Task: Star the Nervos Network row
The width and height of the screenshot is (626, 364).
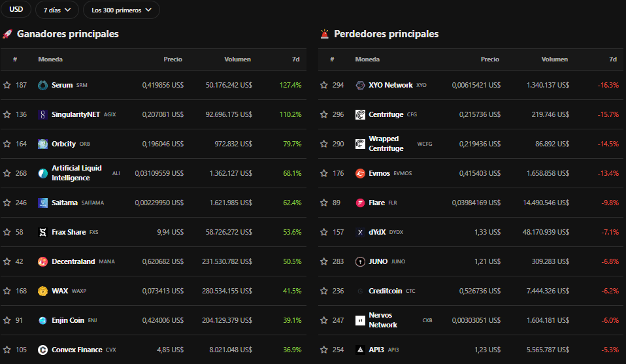Action: (x=323, y=320)
